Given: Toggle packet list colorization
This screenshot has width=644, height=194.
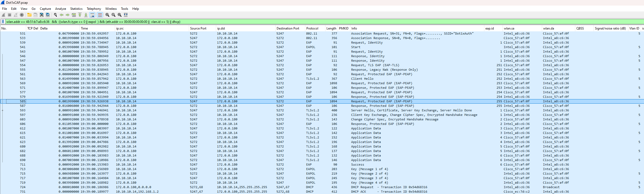Looking at the screenshot, I should 100,15.
